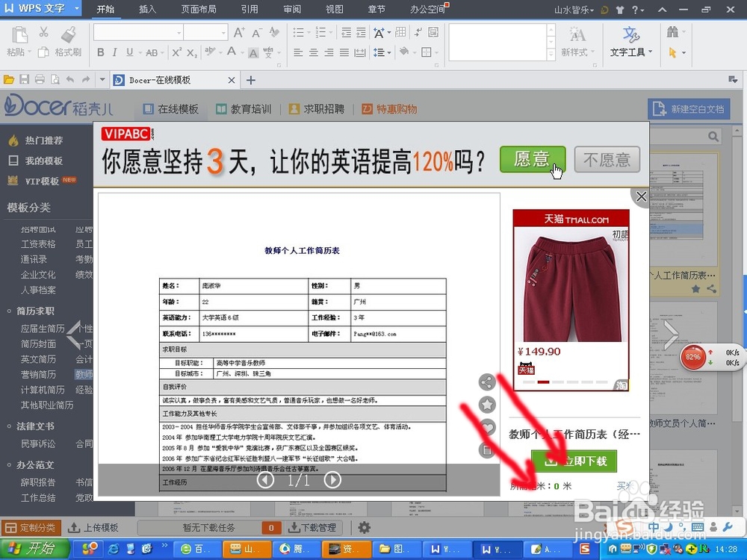Click the search magnifier icon
Image resolution: width=747 pixels, height=560 pixels.
pyautogui.click(x=713, y=137)
